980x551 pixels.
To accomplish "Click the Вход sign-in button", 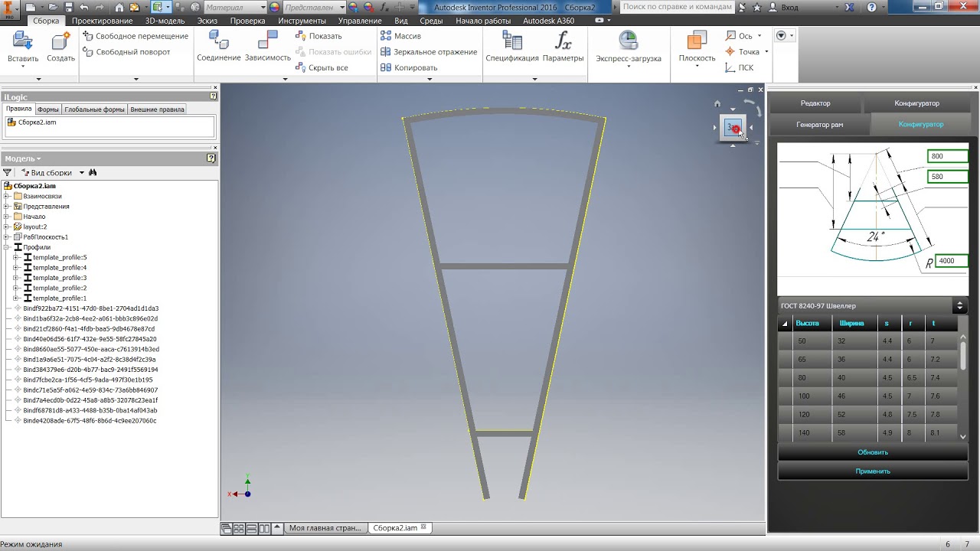I will [x=781, y=7].
